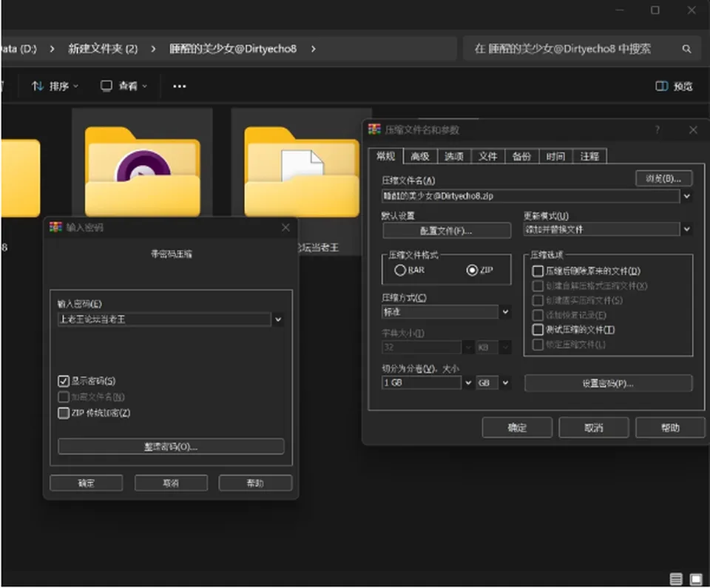
Task: Click the question mark help icon in archive dialog
Action: 657,130
